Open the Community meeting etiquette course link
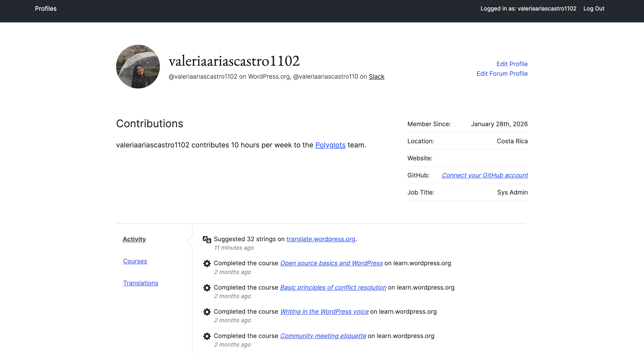 coord(323,336)
